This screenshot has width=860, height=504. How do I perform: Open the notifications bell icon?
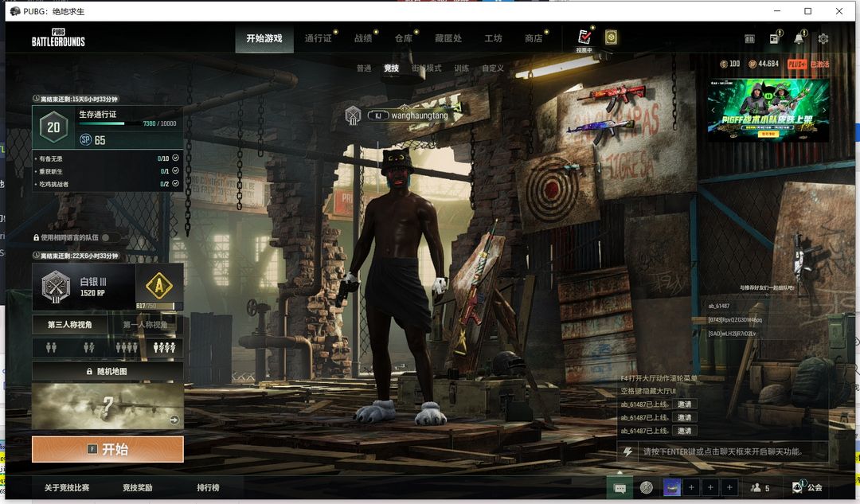coord(799,38)
